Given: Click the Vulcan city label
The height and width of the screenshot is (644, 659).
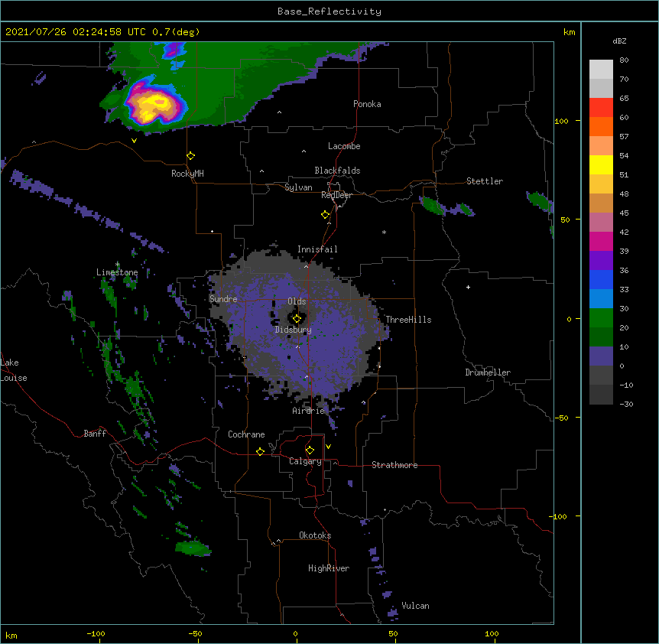Looking at the screenshot, I should point(415,606).
